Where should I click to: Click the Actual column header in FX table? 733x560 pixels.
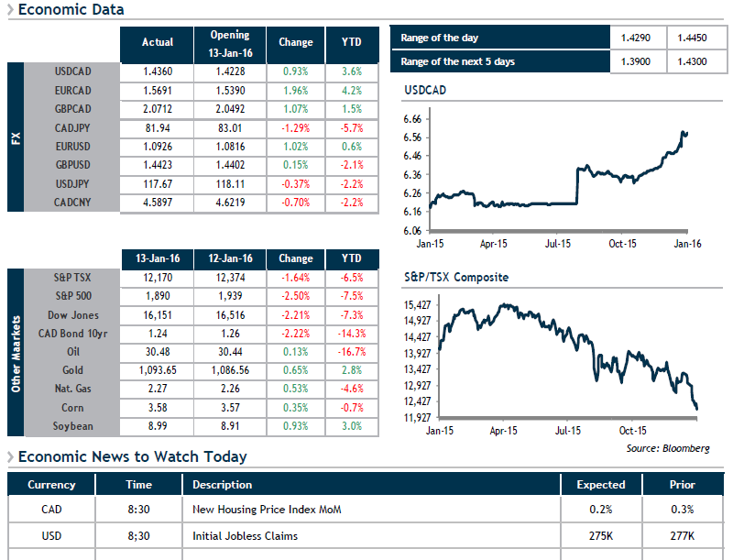(157, 42)
